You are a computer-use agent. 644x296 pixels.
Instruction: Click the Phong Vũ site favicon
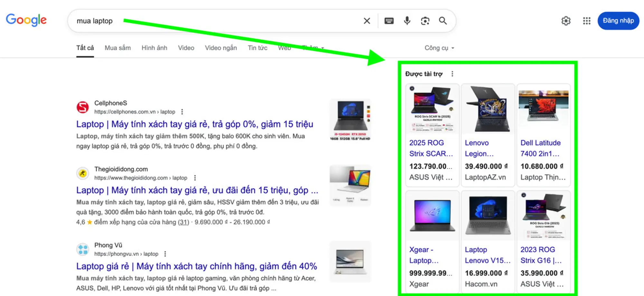(83, 250)
